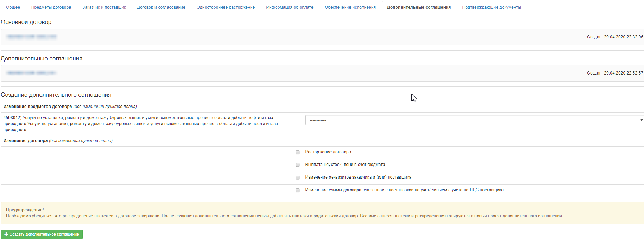This screenshot has height=244, width=644.
Task: Open the blurred link under Основной договор
Action: [x=32, y=37]
